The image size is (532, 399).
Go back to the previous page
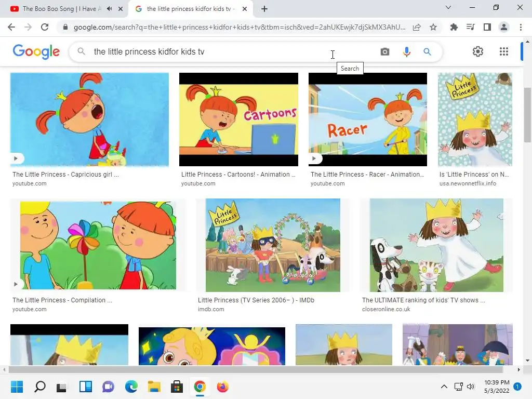pyautogui.click(x=11, y=27)
